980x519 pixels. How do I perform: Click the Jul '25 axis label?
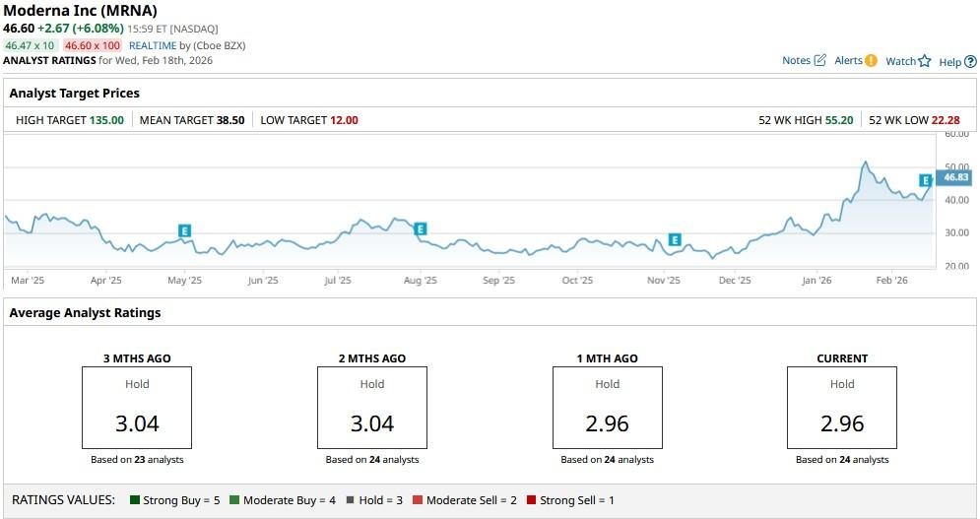pyautogui.click(x=338, y=280)
